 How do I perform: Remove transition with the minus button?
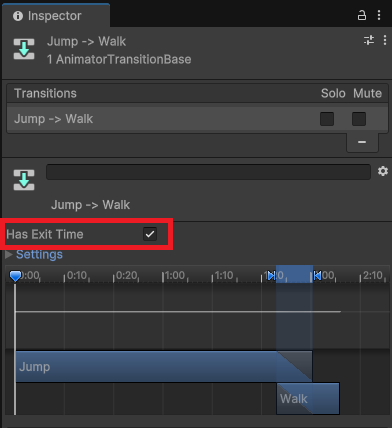click(362, 142)
